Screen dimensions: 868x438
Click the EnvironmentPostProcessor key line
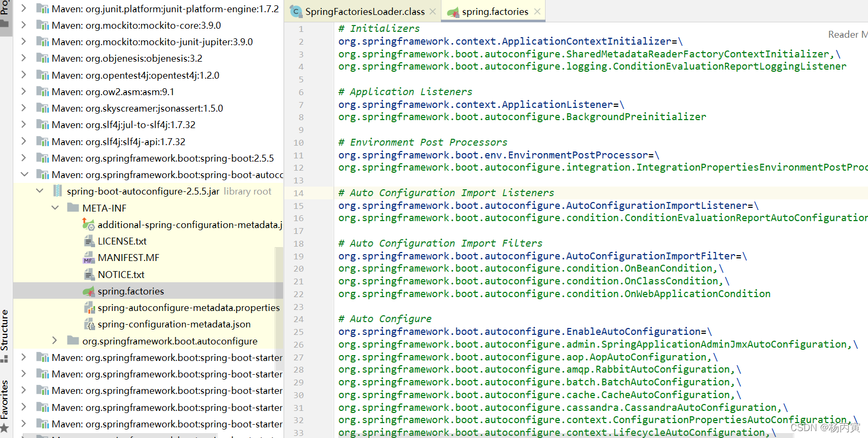click(499, 155)
